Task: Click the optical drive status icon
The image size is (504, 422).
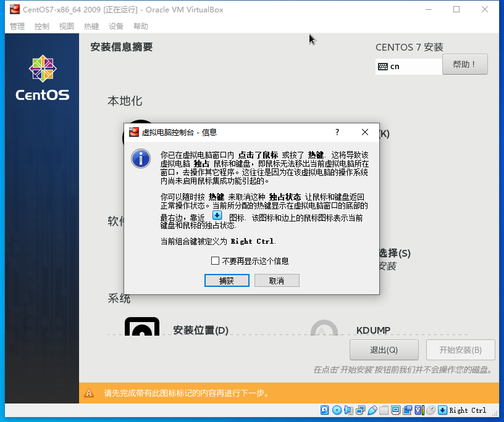Action: pos(338,410)
